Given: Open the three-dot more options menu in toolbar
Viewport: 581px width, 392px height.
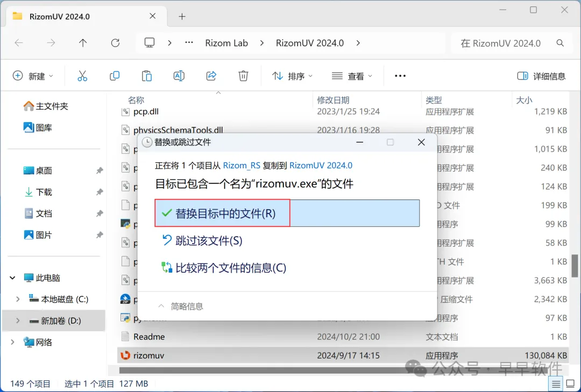Looking at the screenshot, I should [x=400, y=76].
